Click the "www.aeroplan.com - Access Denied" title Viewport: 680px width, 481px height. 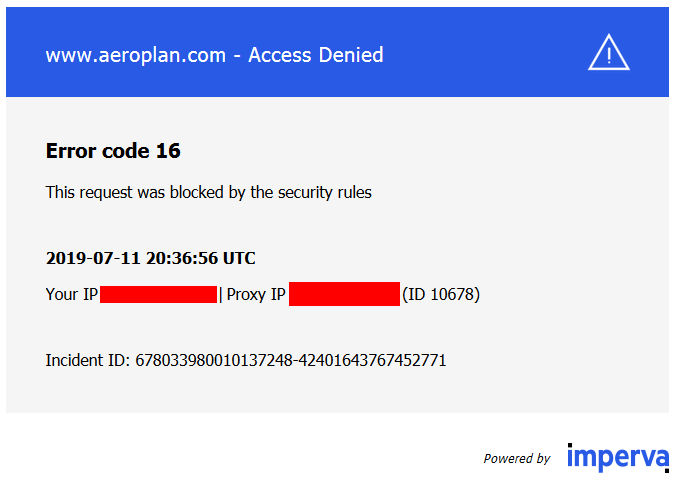coord(214,55)
